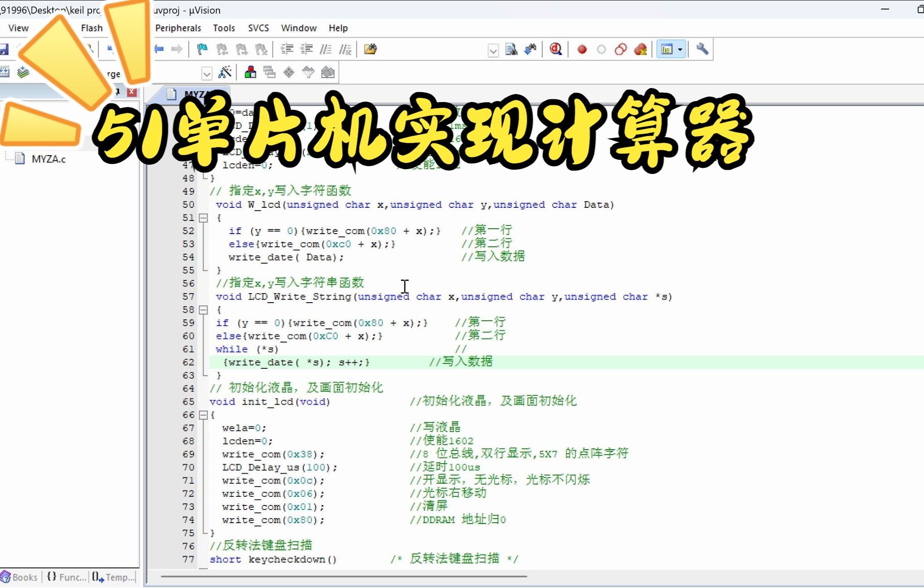Click the horizontal scrollbar under the editor
The image size is (924, 588).
pyautogui.click(x=344, y=576)
